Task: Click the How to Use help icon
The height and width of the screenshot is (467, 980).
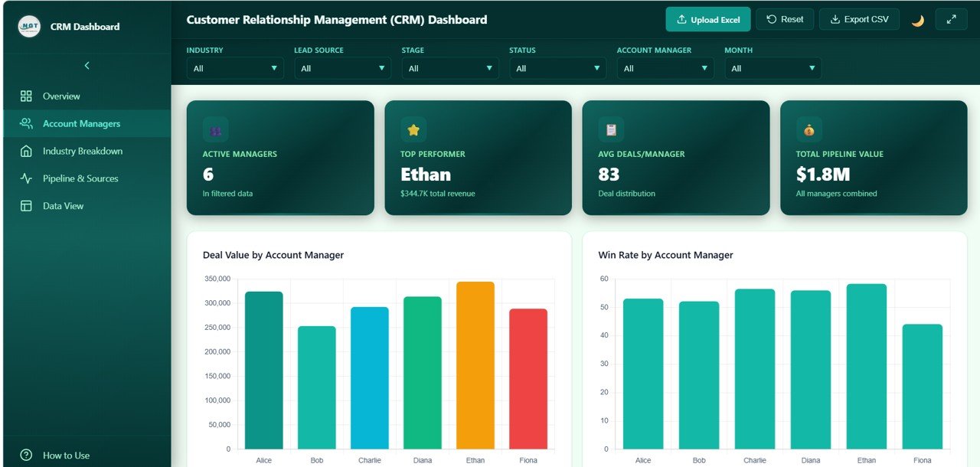Action: pos(26,455)
